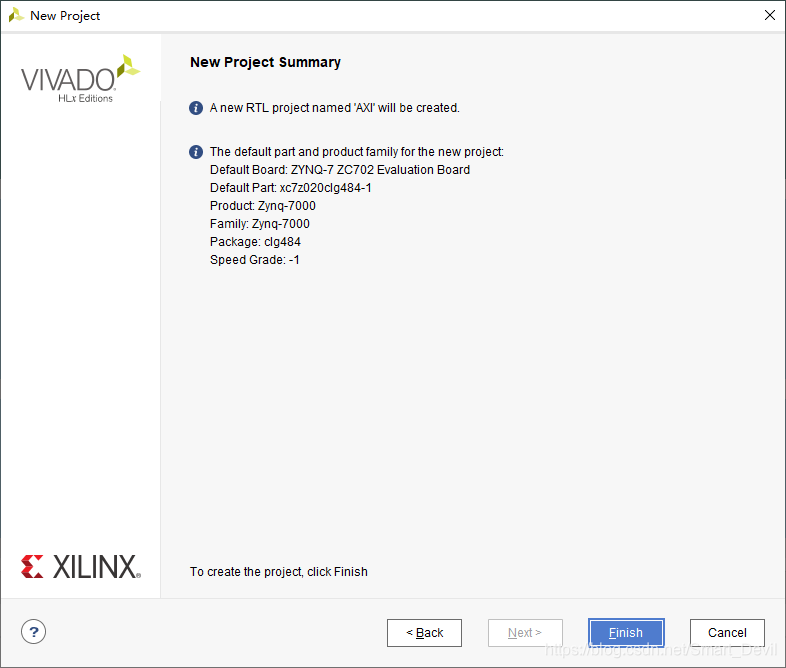Click the Vivado HLx Editions logo

tap(80, 79)
